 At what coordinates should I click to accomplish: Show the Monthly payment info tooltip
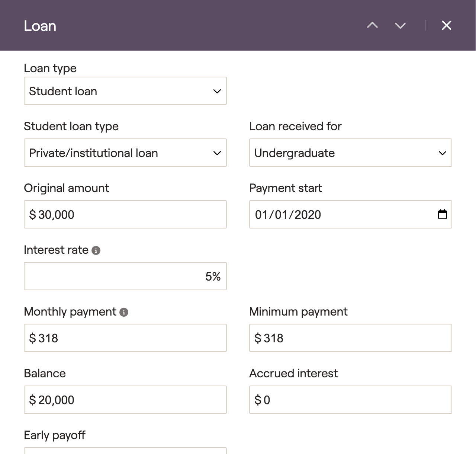(124, 312)
